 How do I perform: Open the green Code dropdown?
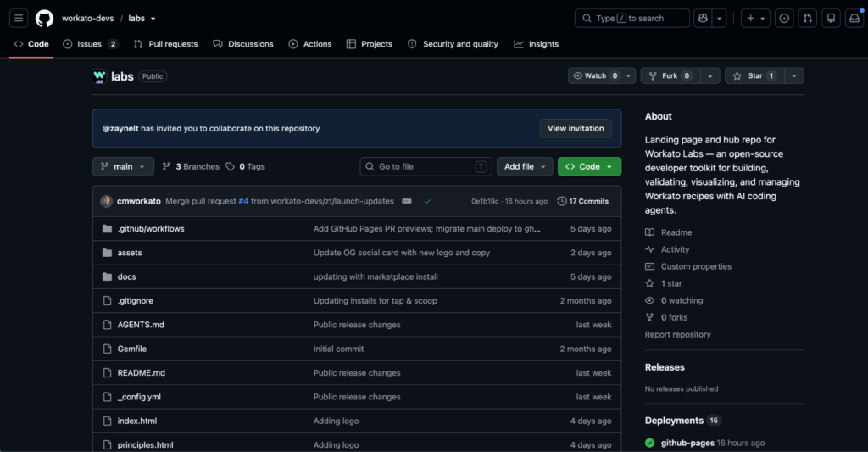[x=589, y=167]
